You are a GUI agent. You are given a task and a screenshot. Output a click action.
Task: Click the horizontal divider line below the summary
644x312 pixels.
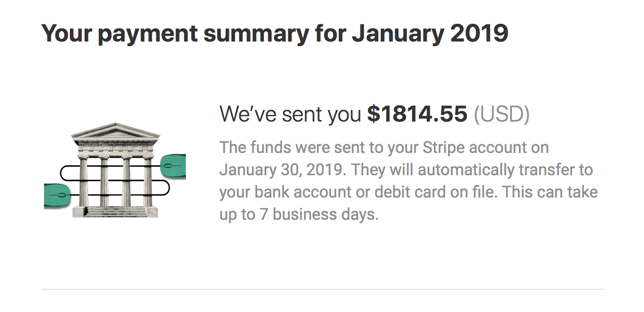(322, 289)
